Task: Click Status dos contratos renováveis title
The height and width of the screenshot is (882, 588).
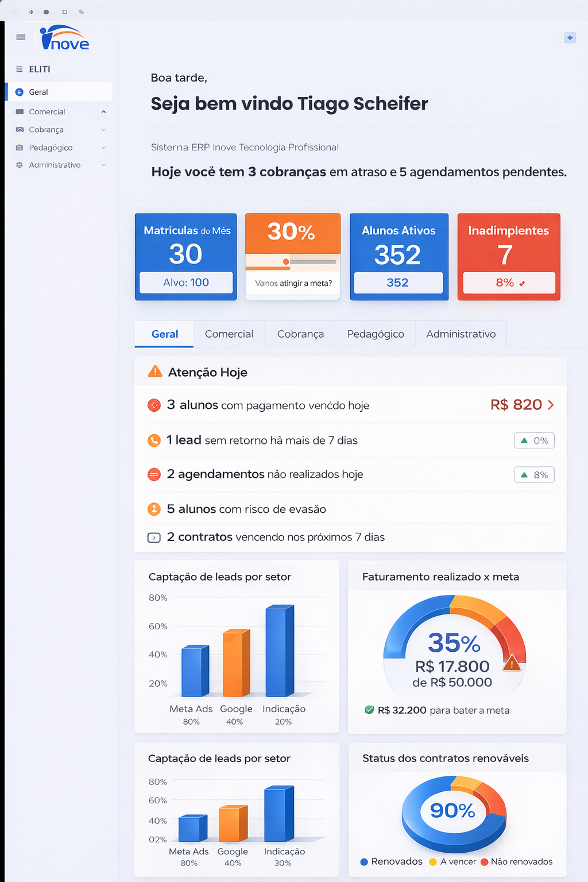Action: 446,759
